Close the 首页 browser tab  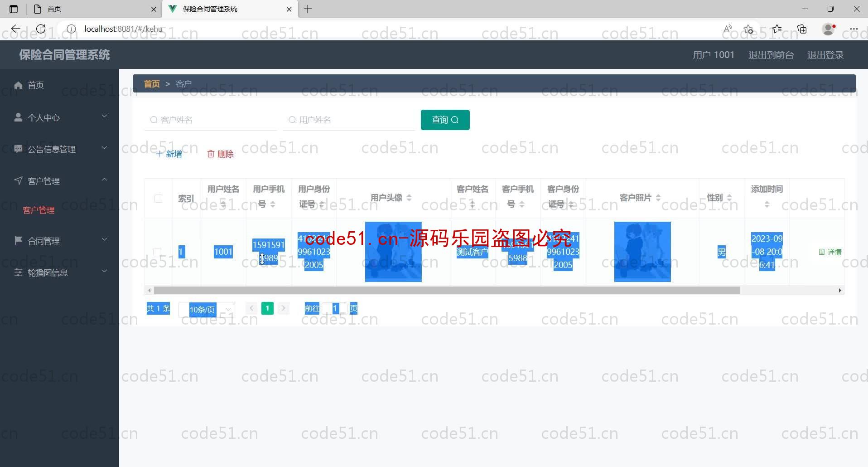click(x=154, y=9)
